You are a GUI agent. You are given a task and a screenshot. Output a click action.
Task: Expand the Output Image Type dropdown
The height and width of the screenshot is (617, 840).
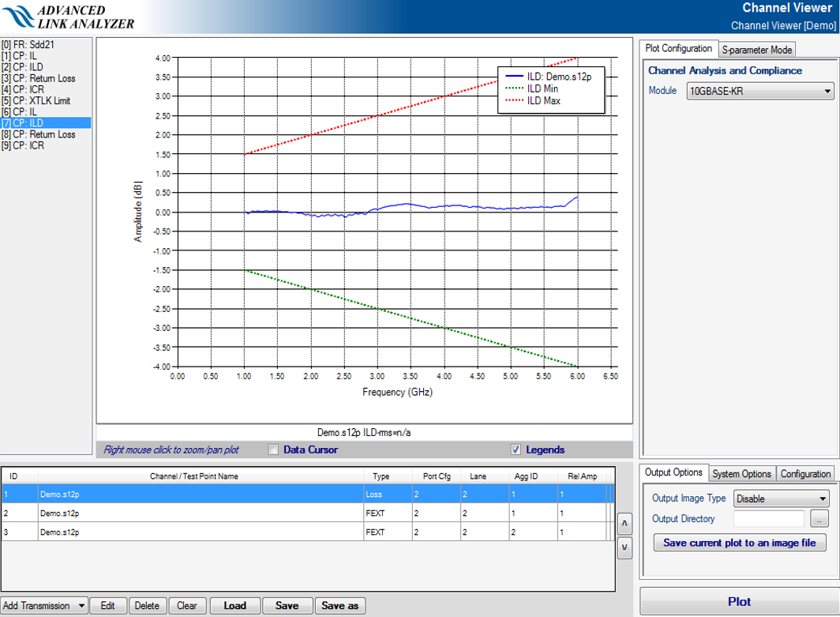tap(781, 498)
